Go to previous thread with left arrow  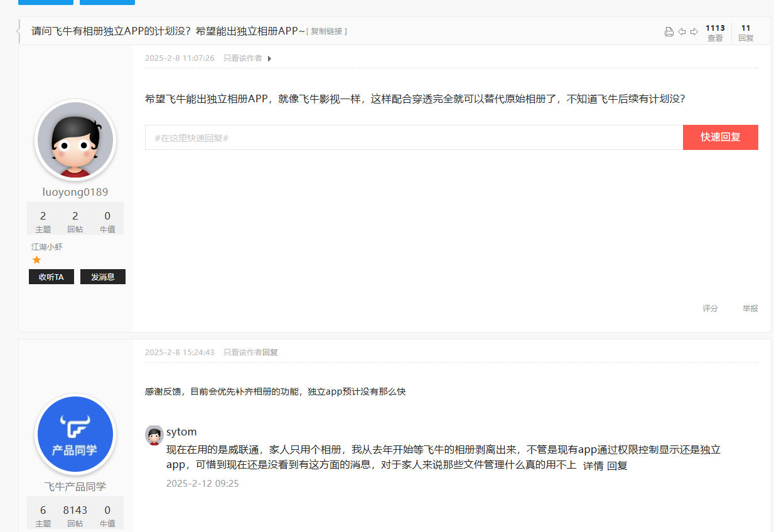(682, 32)
